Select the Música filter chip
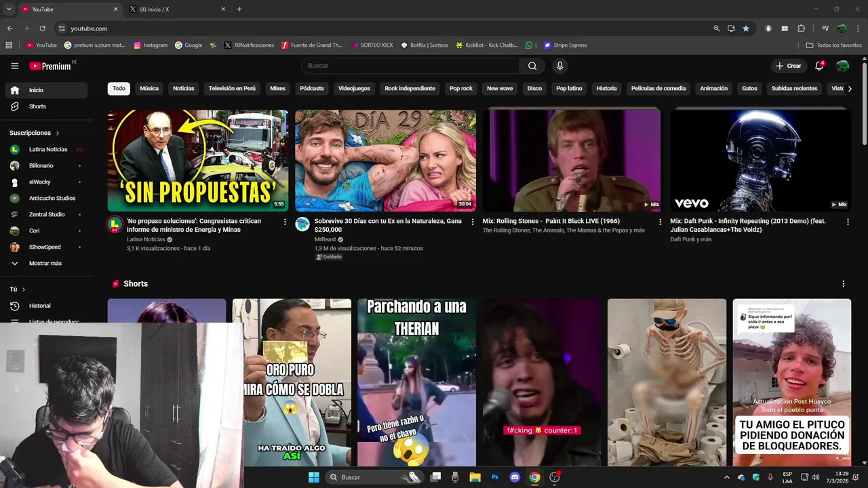 point(149,89)
